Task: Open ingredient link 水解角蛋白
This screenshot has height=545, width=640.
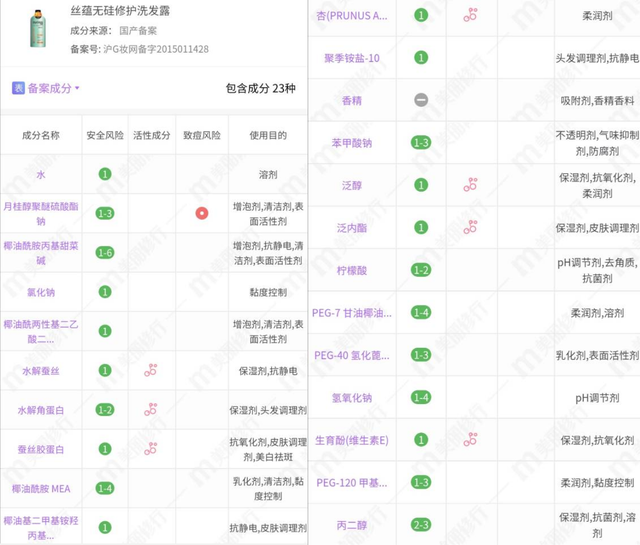Action: tap(41, 410)
